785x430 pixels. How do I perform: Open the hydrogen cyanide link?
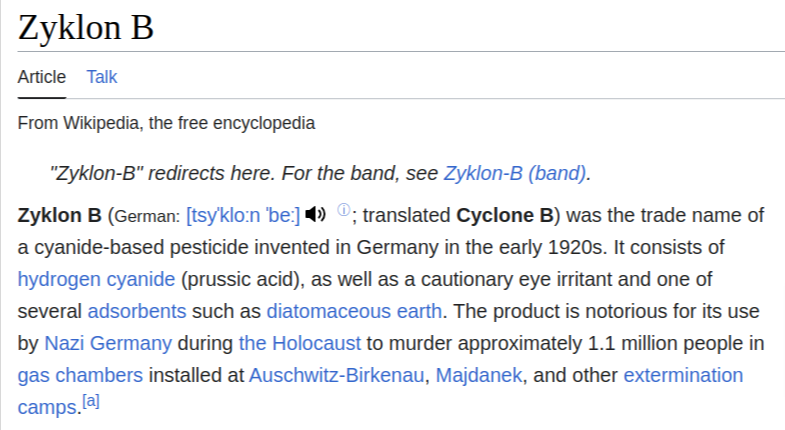coord(97,279)
